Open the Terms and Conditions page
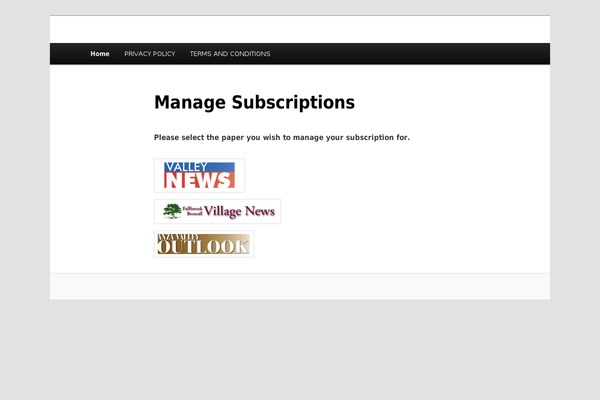Screen dimensions: 600x400 230,54
